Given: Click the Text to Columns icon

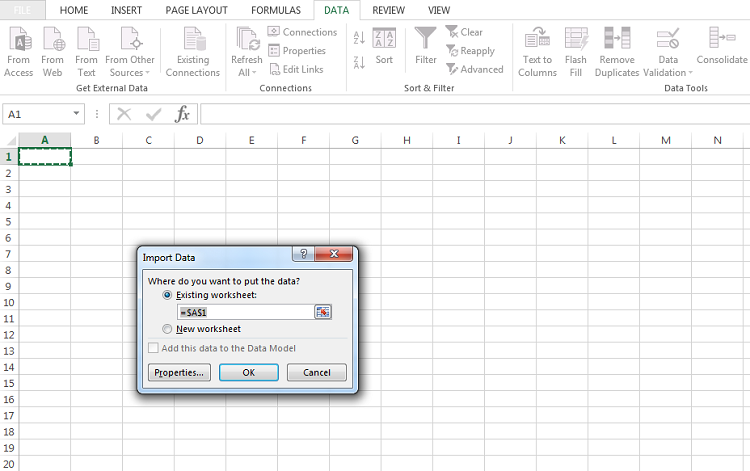Looking at the screenshot, I should [537, 40].
